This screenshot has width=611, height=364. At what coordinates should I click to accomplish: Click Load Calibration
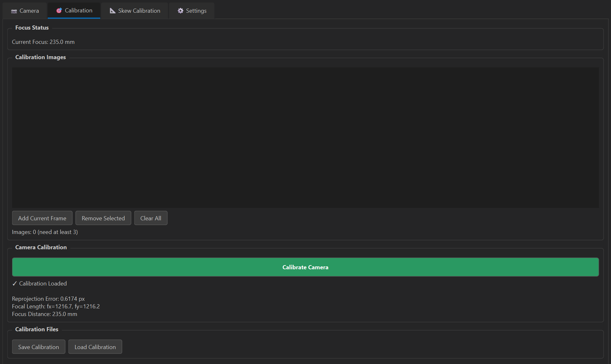tap(95, 347)
